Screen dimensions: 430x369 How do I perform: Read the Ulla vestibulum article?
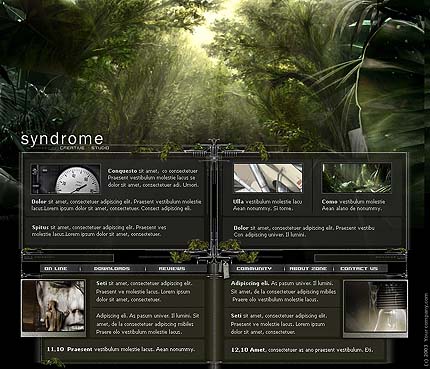(x=268, y=205)
